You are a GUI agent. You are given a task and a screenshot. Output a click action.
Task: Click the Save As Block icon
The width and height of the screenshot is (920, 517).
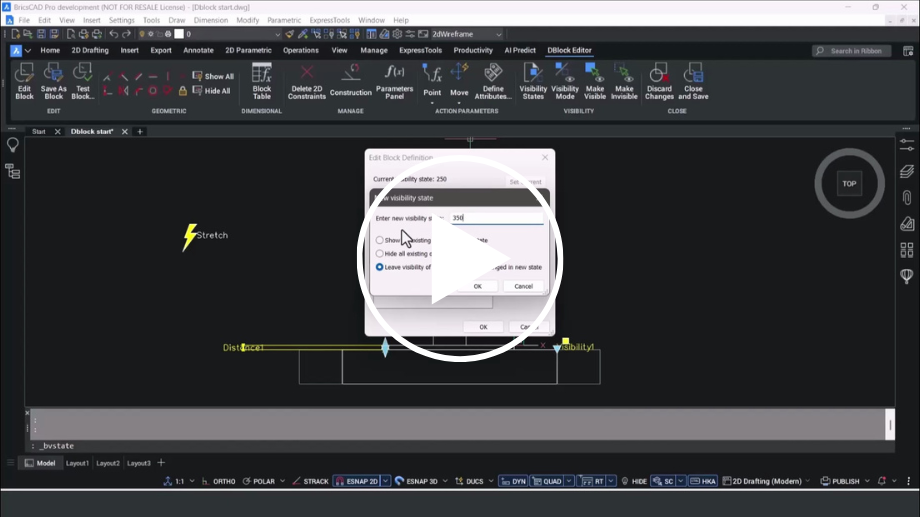click(53, 81)
